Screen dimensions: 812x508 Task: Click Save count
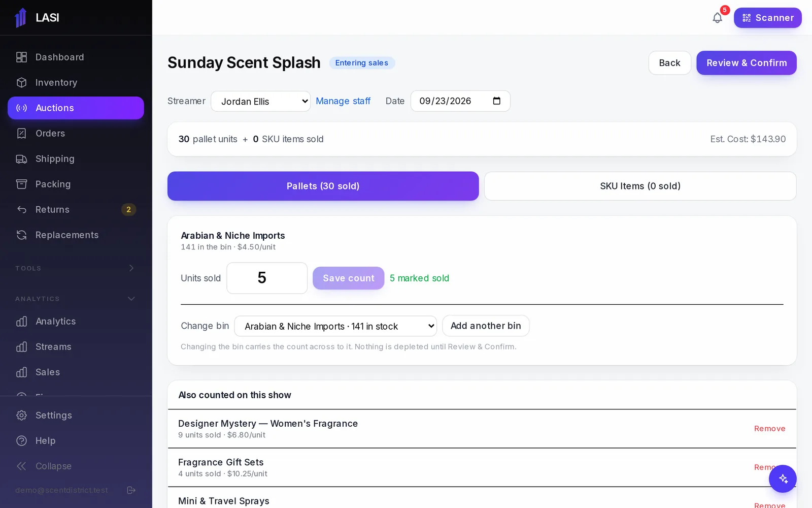point(348,278)
